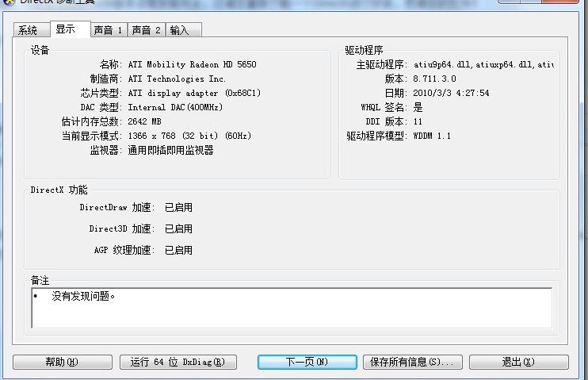The width and height of the screenshot is (588, 380).
Task: Click the 帮助(H) button
Action: (63, 362)
